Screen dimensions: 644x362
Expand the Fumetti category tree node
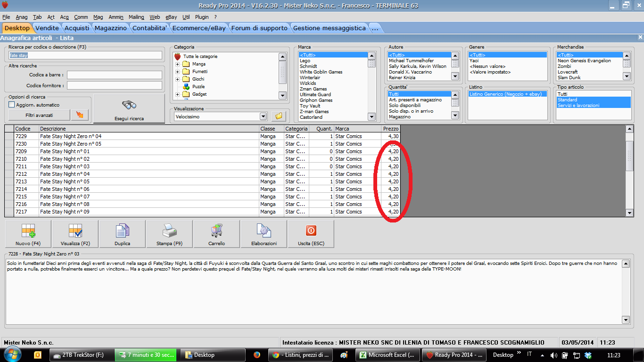pyautogui.click(x=178, y=72)
